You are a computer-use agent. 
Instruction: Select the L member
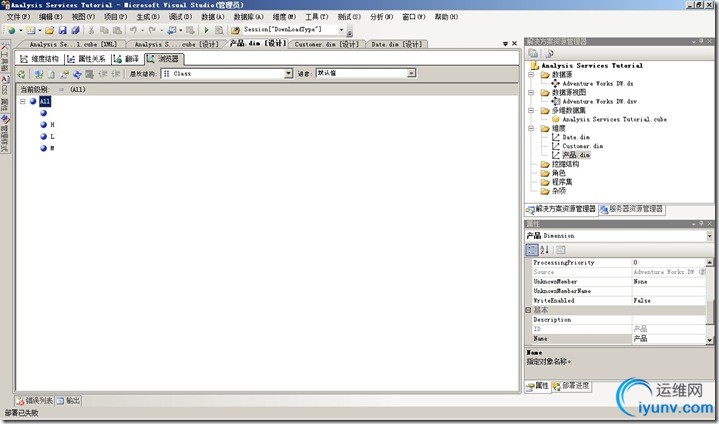pyautogui.click(x=52, y=137)
